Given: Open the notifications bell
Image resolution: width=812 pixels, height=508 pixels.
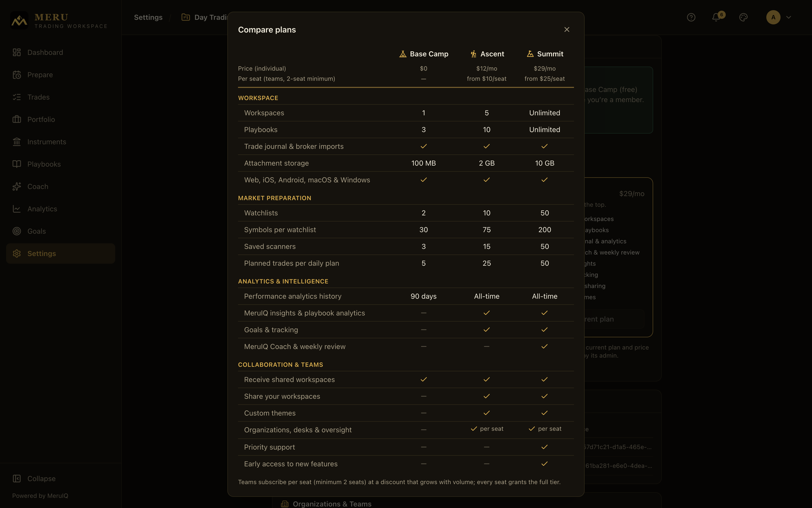Looking at the screenshot, I should [x=716, y=17].
